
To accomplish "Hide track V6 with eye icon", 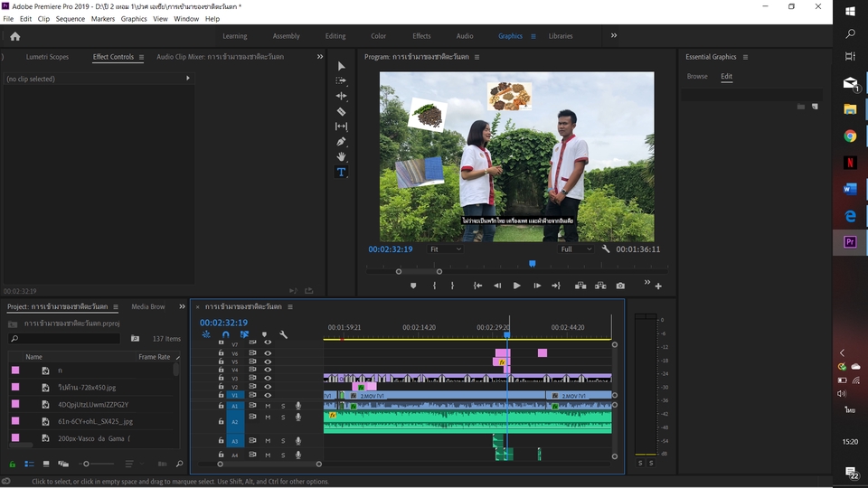I will click(268, 353).
